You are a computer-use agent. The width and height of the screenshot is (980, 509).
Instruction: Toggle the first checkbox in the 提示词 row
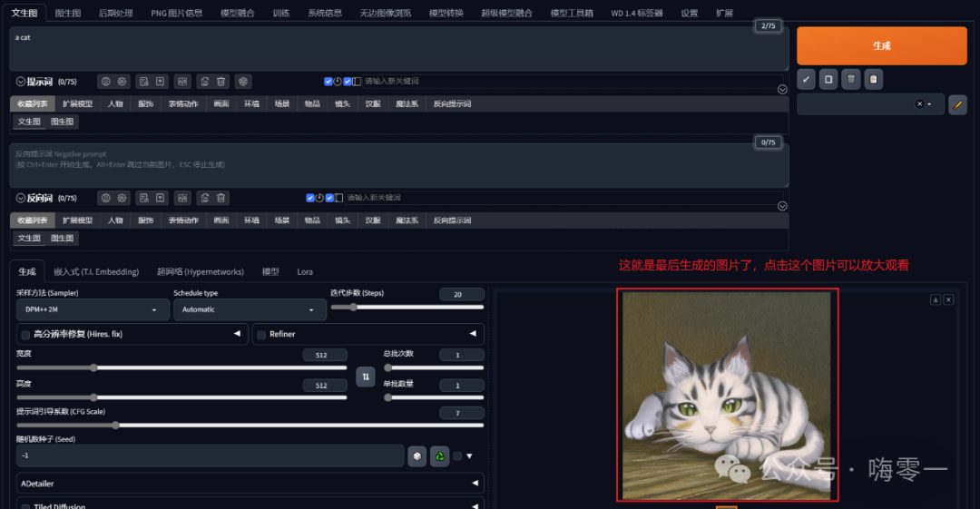pos(328,82)
